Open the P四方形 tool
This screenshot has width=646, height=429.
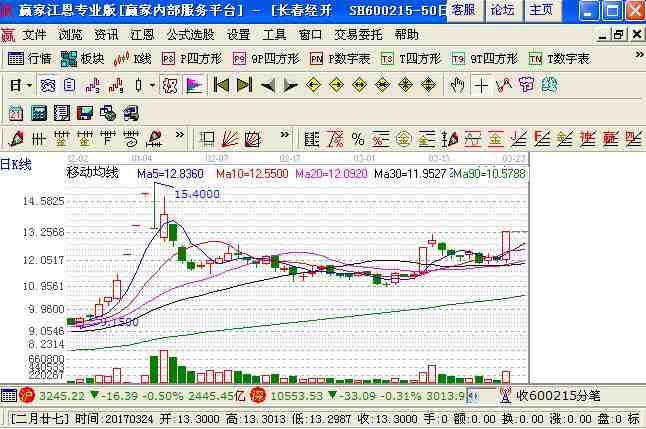192,59
